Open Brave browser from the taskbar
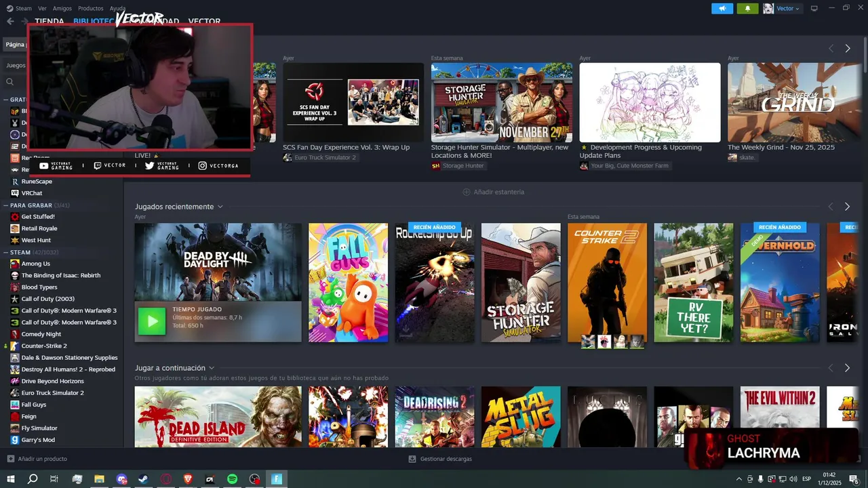The height and width of the screenshot is (488, 868). [188, 479]
